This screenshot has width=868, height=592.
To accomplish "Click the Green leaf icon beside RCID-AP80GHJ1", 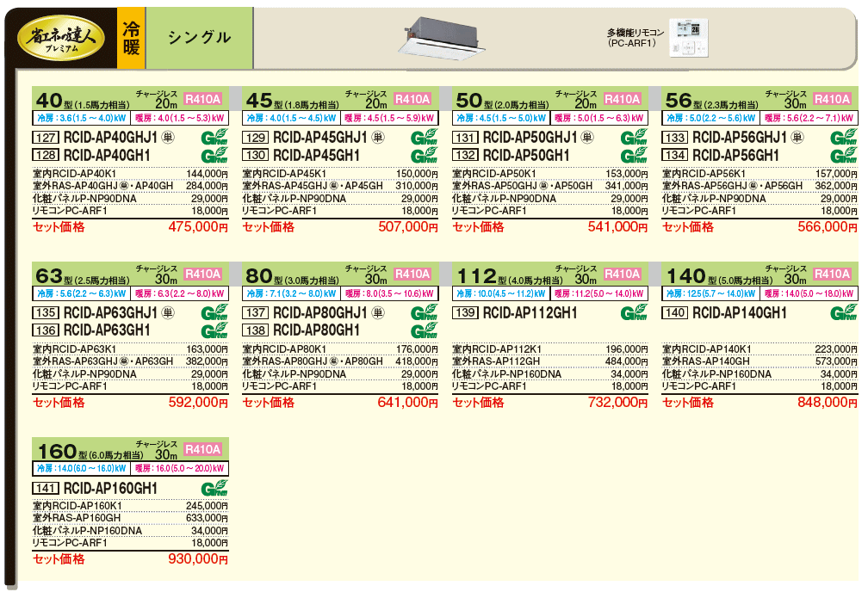I will [x=424, y=312].
